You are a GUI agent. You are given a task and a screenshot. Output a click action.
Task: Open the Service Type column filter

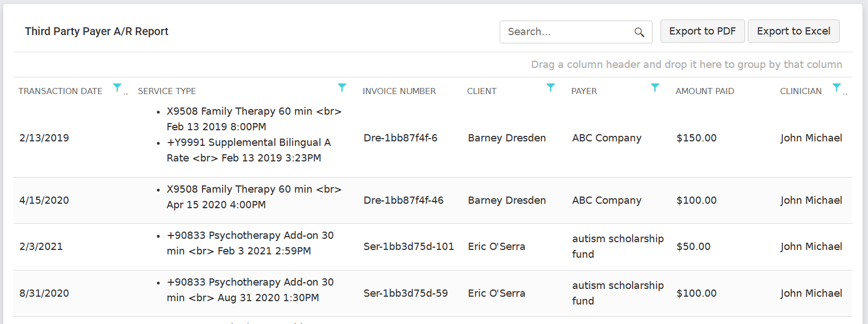coord(342,87)
